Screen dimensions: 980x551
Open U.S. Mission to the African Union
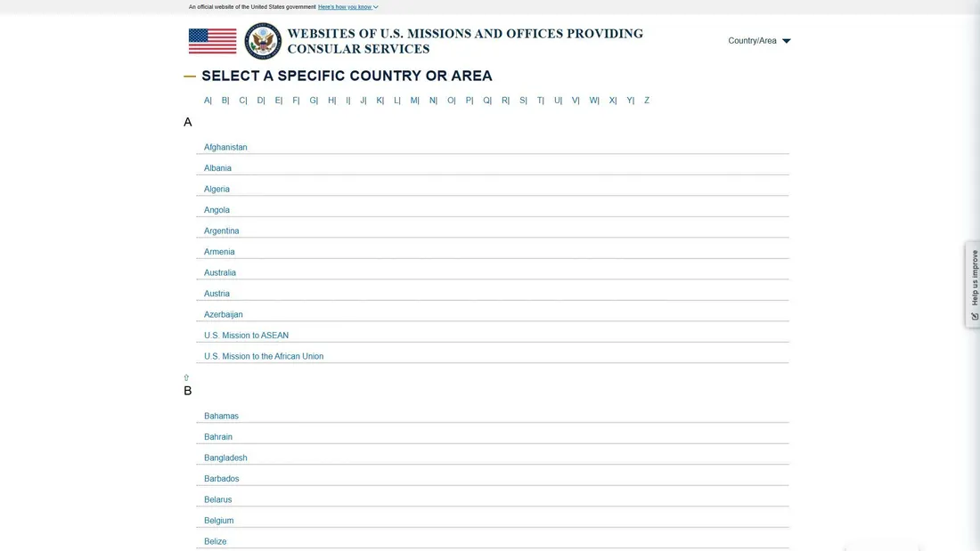[x=264, y=357]
